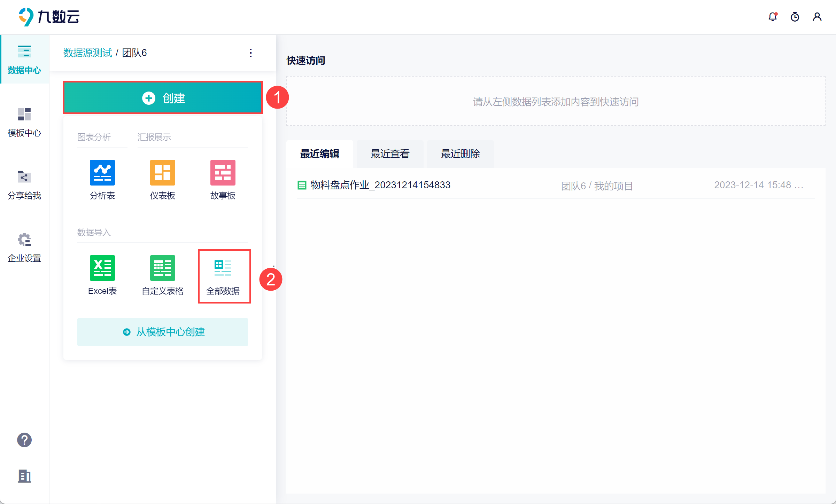836x504 pixels.
Task: Select the 故事板 storyboard icon
Action: point(223,173)
